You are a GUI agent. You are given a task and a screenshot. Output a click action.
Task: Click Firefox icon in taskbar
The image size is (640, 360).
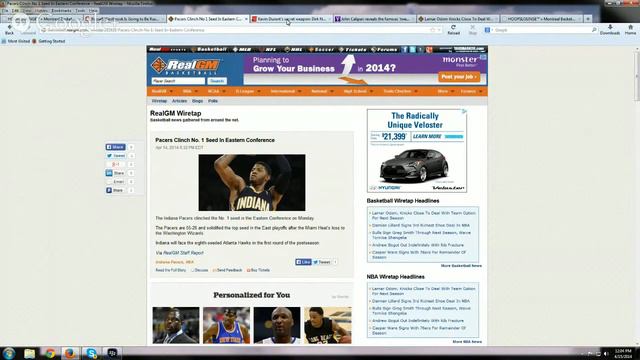70,353
